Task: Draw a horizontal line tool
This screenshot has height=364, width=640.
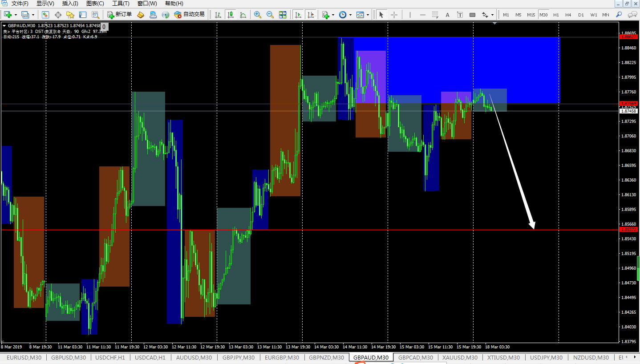Action: click(423, 15)
